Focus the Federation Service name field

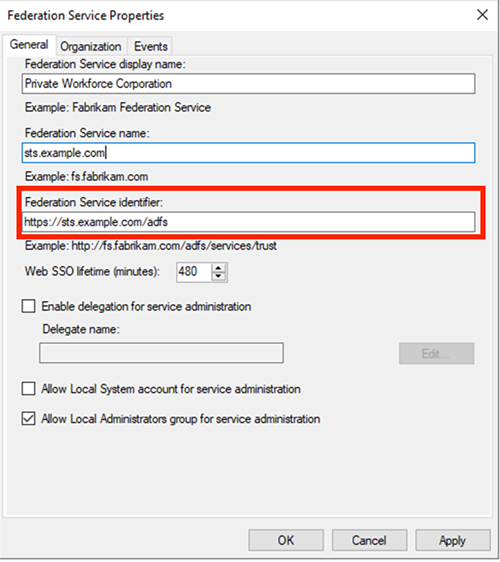pyautogui.click(x=248, y=153)
